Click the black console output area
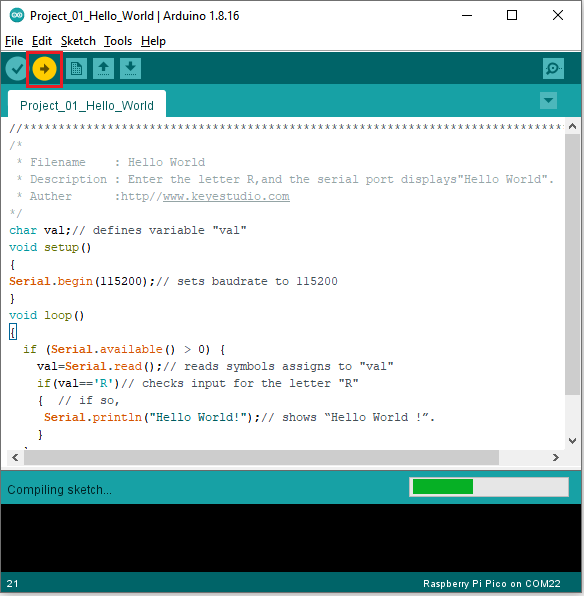The height and width of the screenshot is (596, 584). coord(291,538)
